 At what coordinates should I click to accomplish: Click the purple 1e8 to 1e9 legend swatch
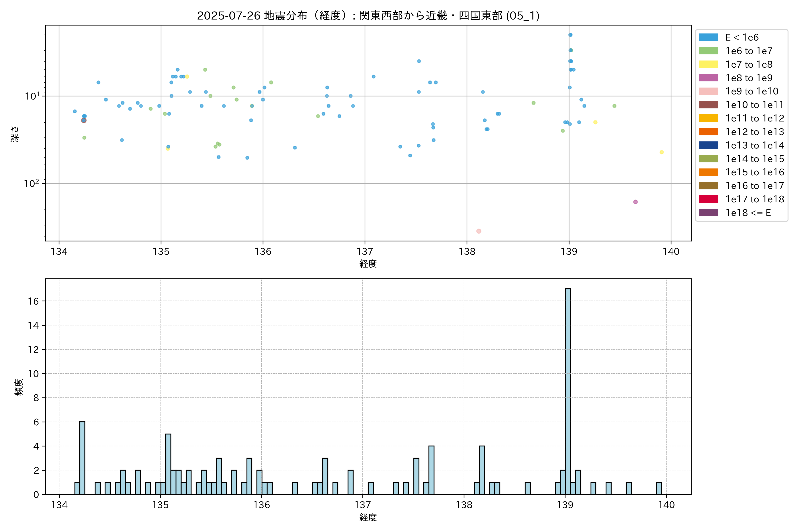click(708, 78)
